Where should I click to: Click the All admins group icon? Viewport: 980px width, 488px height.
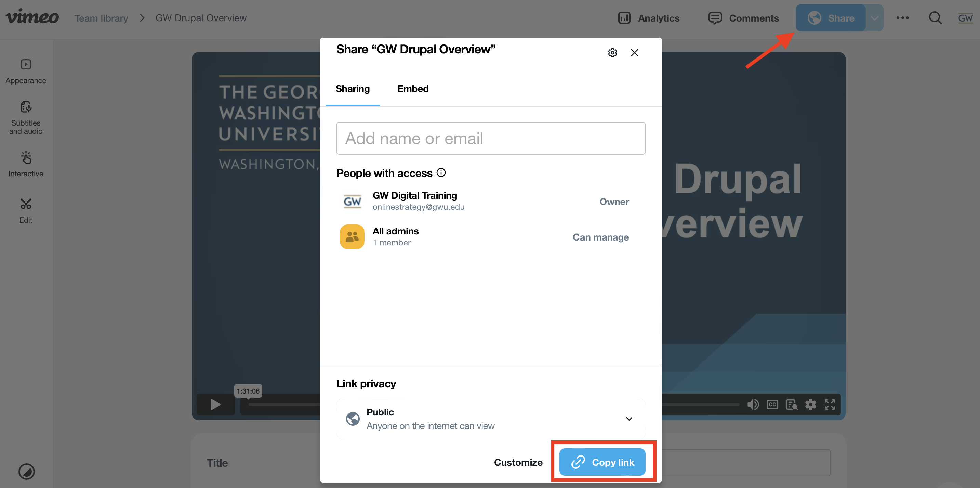352,237
